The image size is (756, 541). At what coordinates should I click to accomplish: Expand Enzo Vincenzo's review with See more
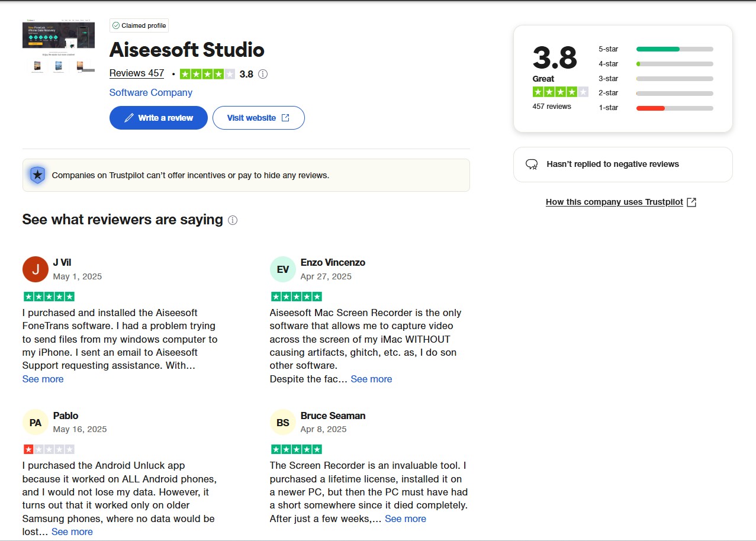[371, 379]
